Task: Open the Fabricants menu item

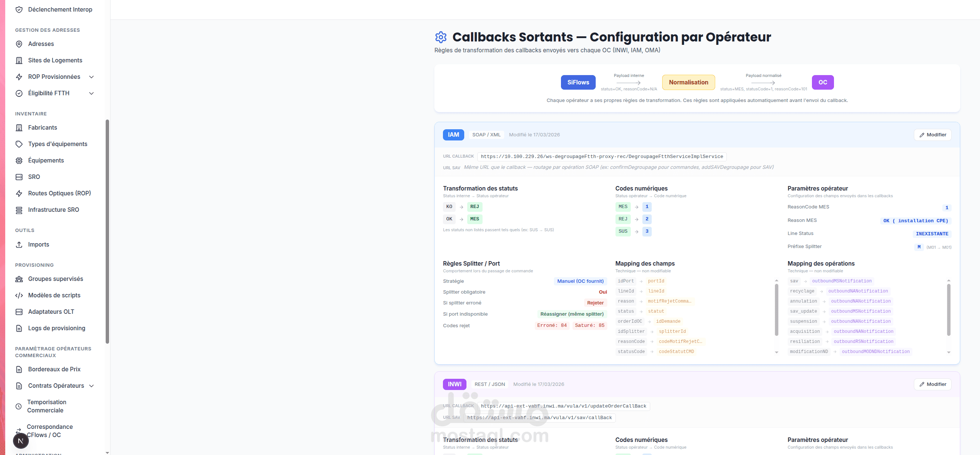Action: pos(43,128)
